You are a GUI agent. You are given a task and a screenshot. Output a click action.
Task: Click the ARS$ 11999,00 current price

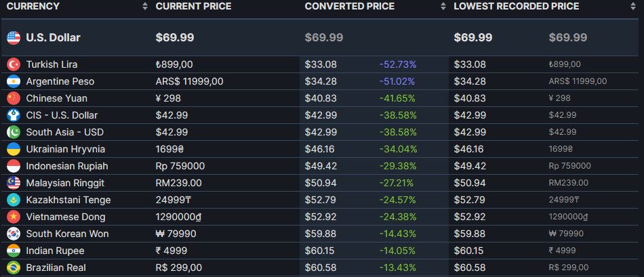(x=189, y=81)
